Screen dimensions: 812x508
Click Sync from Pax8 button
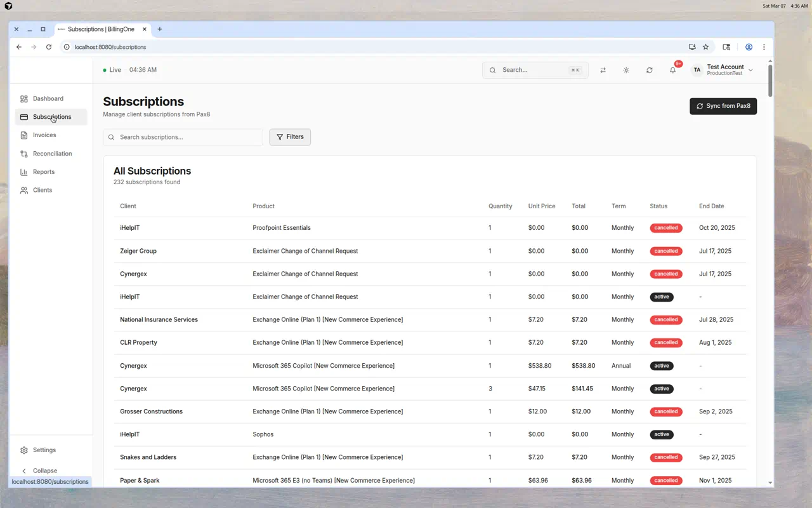pyautogui.click(x=723, y=106)
